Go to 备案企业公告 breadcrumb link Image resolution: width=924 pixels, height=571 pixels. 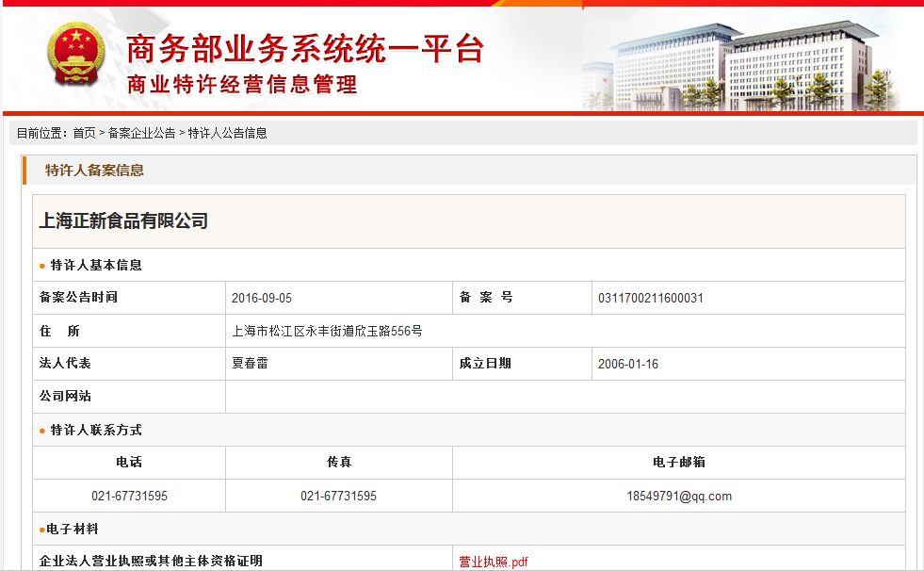[141, 133]
